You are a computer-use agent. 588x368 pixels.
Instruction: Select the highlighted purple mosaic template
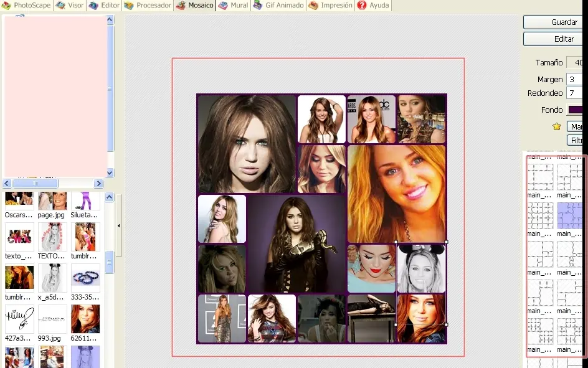pyautogui.click(x=569, y=215)
